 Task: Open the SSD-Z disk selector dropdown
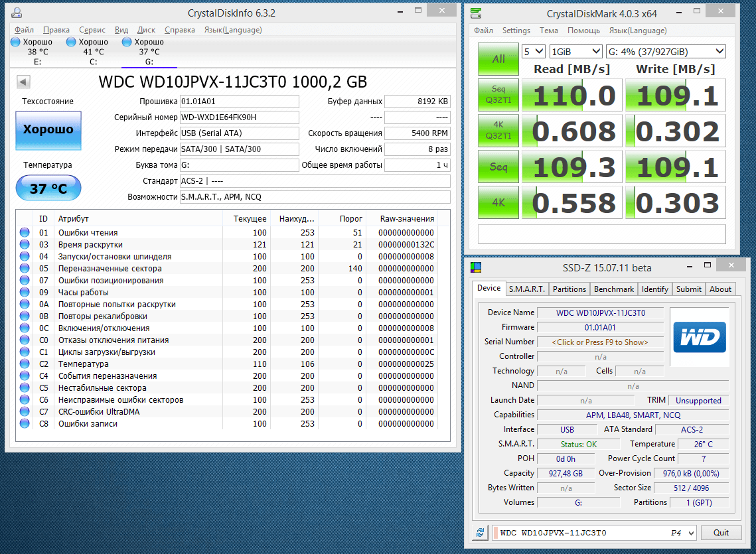click(690, 533)
